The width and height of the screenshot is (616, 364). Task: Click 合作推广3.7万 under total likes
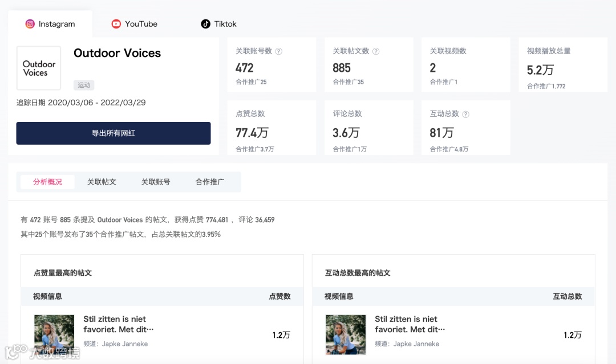pyautogui.click(x=254, y=149)
